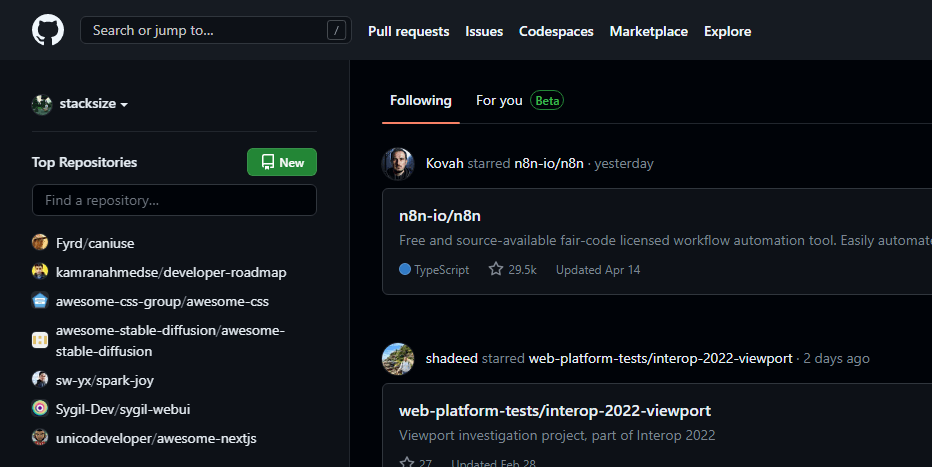Open unicodeveloper/awesome-nextjs repository

[x=156, y=438]
